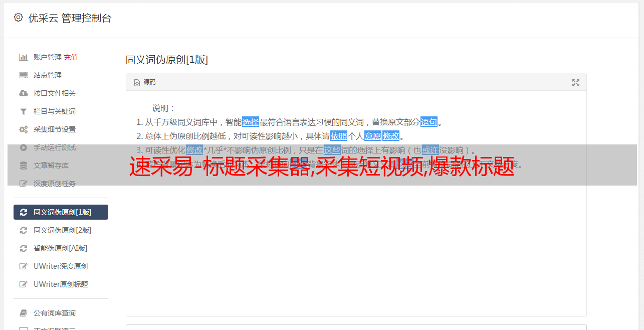
Task: Click highlighted word 选择 in editor
Action: (251, 122)
